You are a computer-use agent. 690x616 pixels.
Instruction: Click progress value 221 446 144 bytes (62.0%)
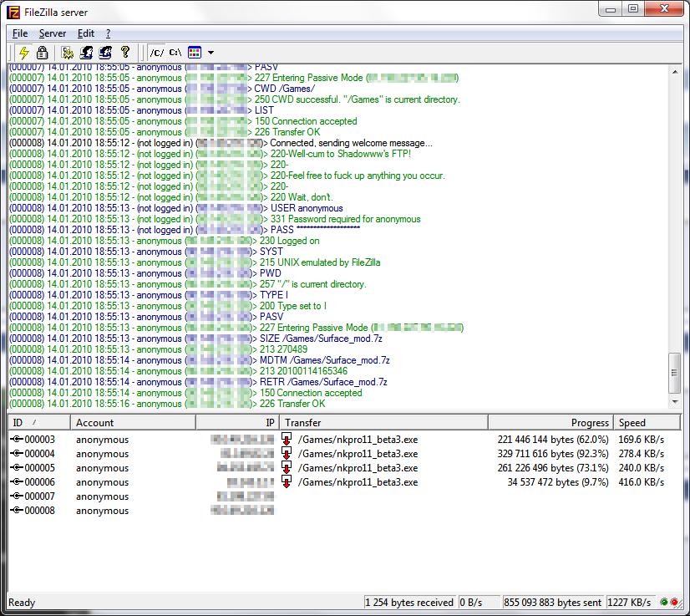553,440
